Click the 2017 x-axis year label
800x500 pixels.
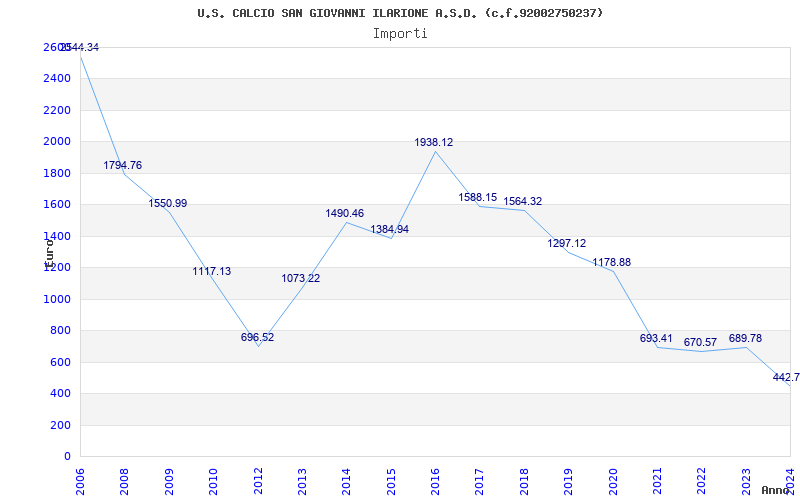480,481
